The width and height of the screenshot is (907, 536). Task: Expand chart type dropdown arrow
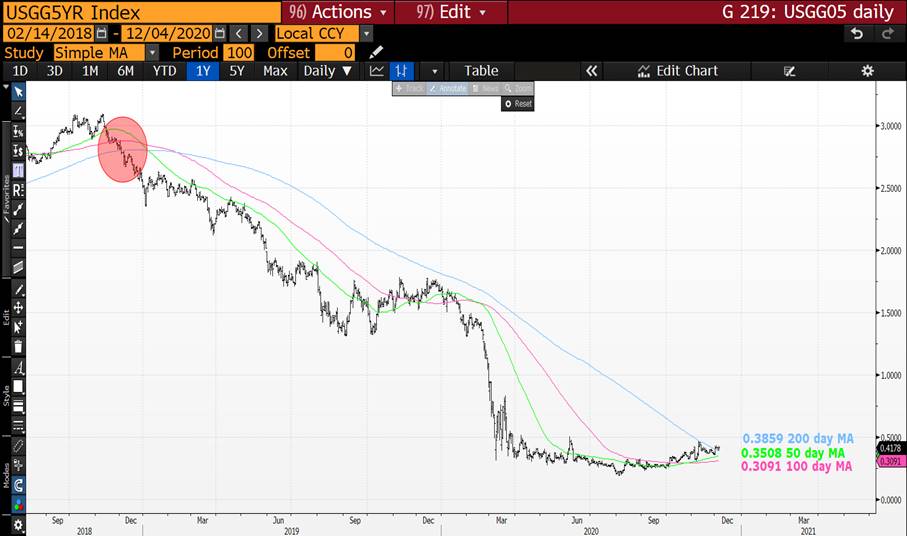pyautogui.click(x=434, y=71)
